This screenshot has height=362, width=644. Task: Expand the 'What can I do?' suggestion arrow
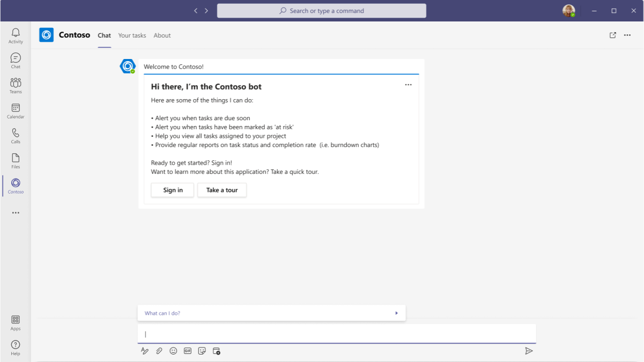[x=396, y=313]
